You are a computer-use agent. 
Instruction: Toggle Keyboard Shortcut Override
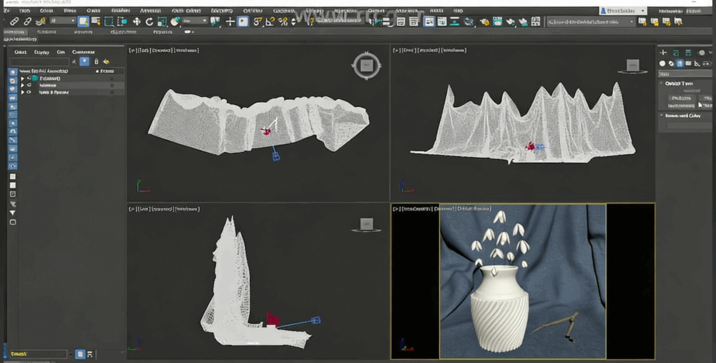[243, 21]
